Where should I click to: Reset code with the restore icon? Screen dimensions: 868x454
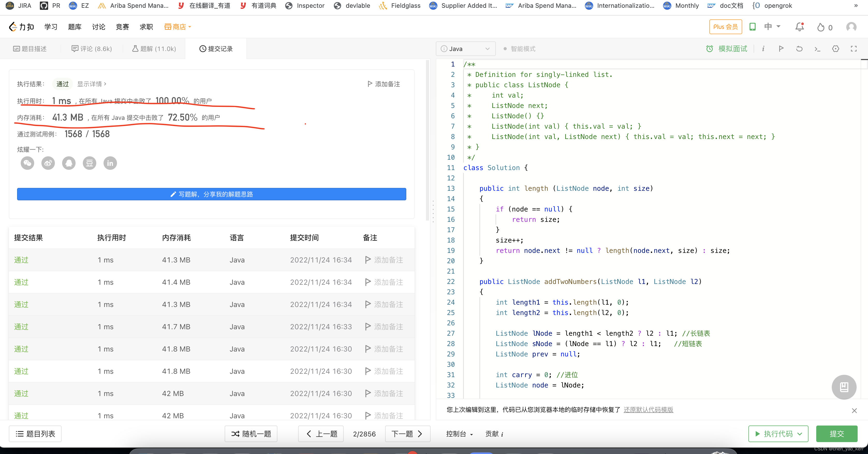[x=799, y=49]
